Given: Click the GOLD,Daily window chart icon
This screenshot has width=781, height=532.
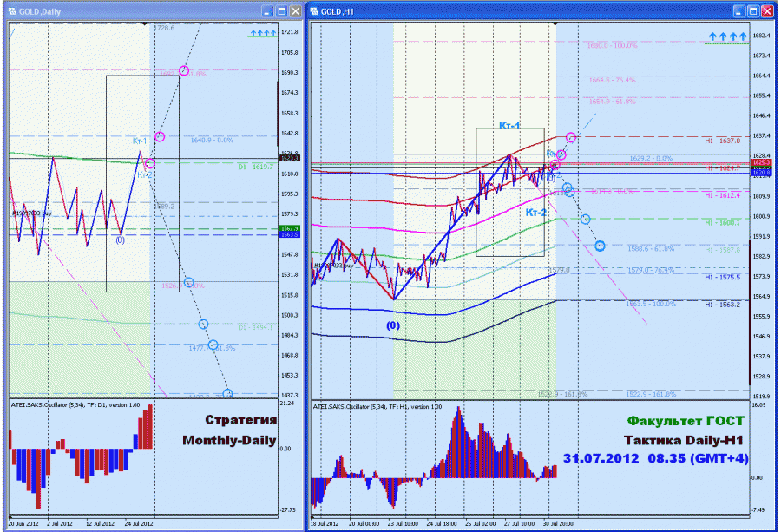Looking at the screenshot, I should tap(12, 11).
